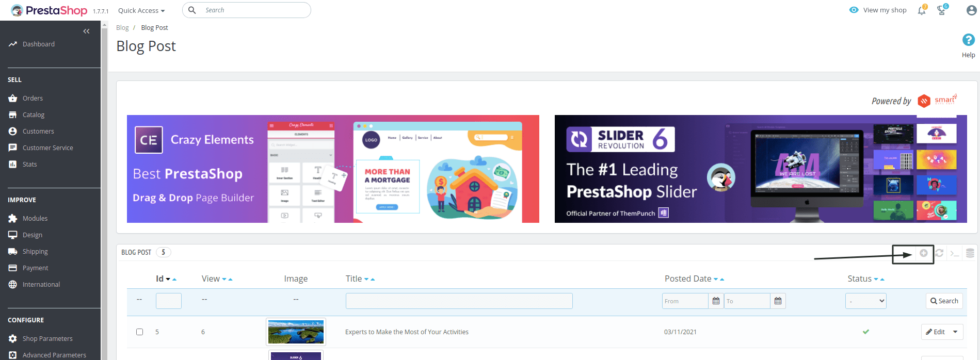Open the Slider Revolution 6 banner
The width and height of the screenshot is (980, 360).
(x=761, y=169)
